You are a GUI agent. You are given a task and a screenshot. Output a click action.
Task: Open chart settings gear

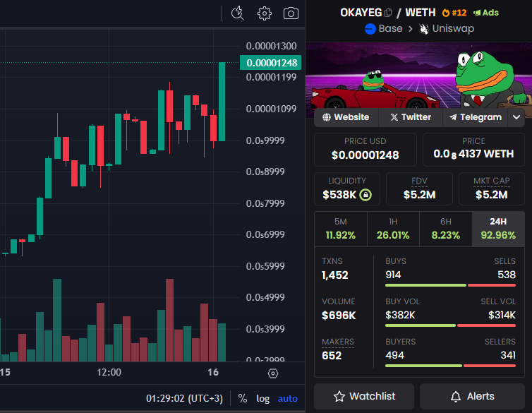click(x=265, y=13)
